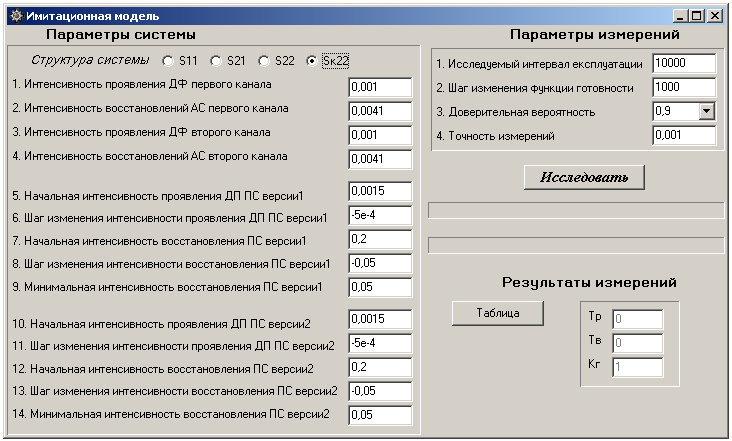Edit Шаг изменения интенсивности восстановления версии1 field
Viewport: 732px width, 441px height.
[380, 263]
